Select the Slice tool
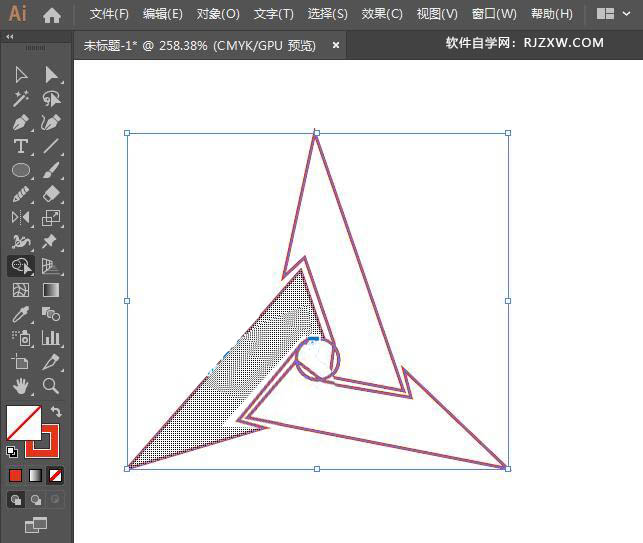The width and height of the screenshot is (643, 543). tap(51, 362)
